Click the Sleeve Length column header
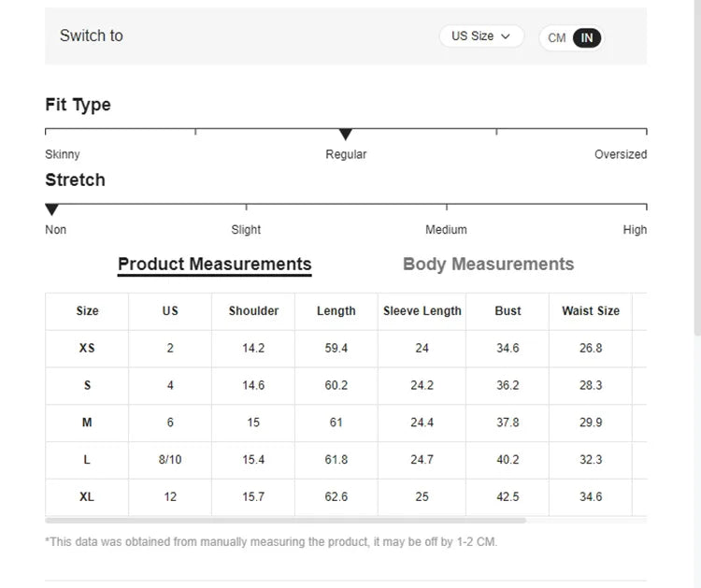Image resolution: width=701 pixels, height=588 pixels. 422,311
